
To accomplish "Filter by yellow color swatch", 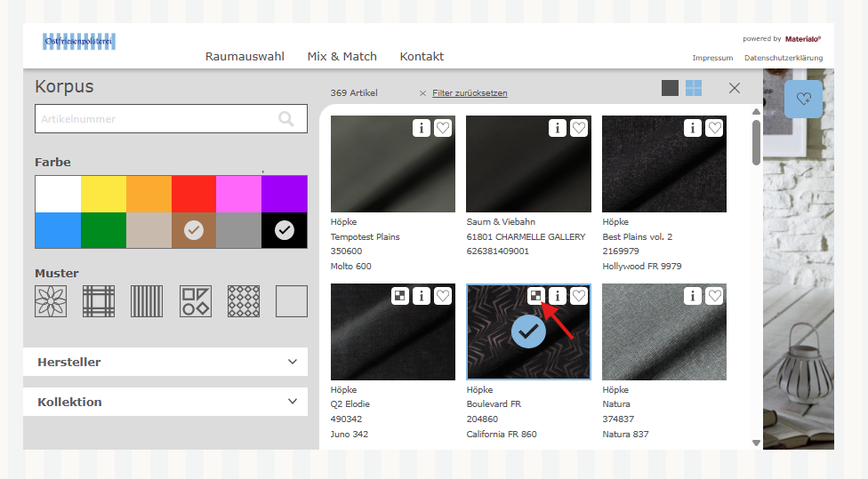I will (103, 194).
